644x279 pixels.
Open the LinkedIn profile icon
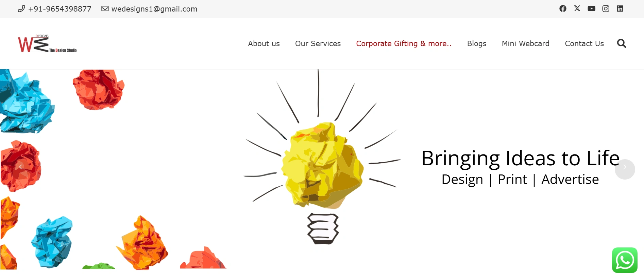click(620, 8)
